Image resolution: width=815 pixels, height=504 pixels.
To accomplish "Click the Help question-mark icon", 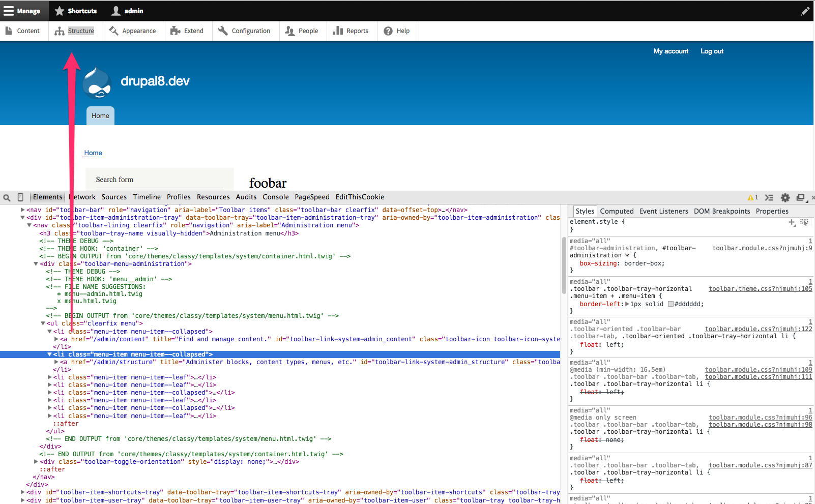I will click(x=388, y=31).
